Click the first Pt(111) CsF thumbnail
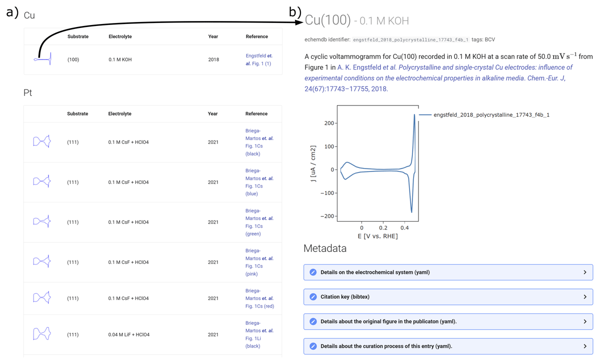The height and width of the screenshot is (364, 600). point(42,142)
